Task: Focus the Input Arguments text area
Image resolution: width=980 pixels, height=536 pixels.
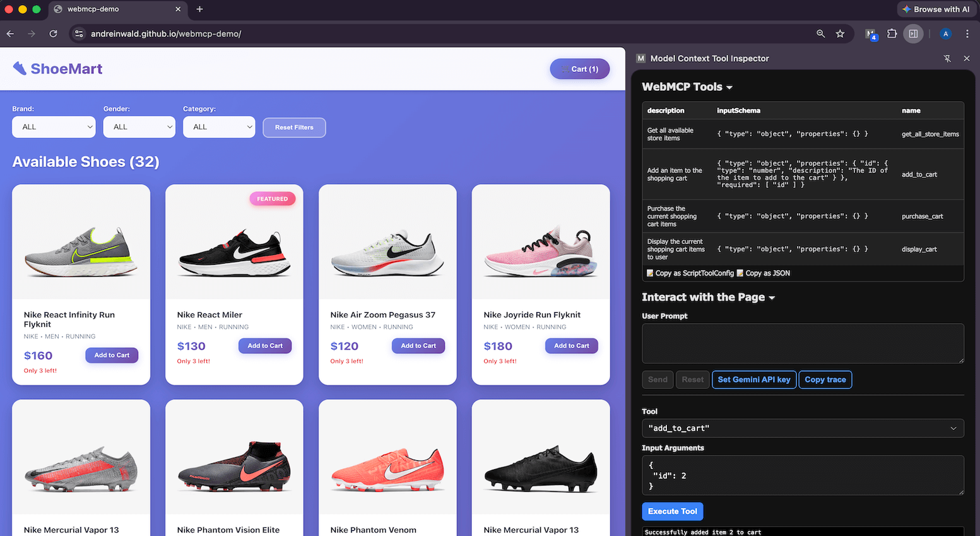Action: click(x=803, y=475)
